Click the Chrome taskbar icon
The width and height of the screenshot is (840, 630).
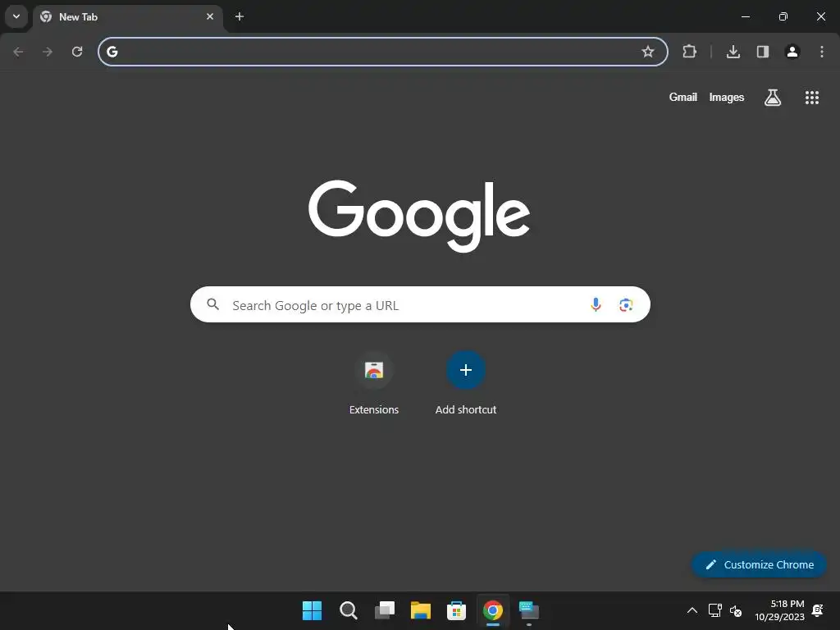(493, 610)
